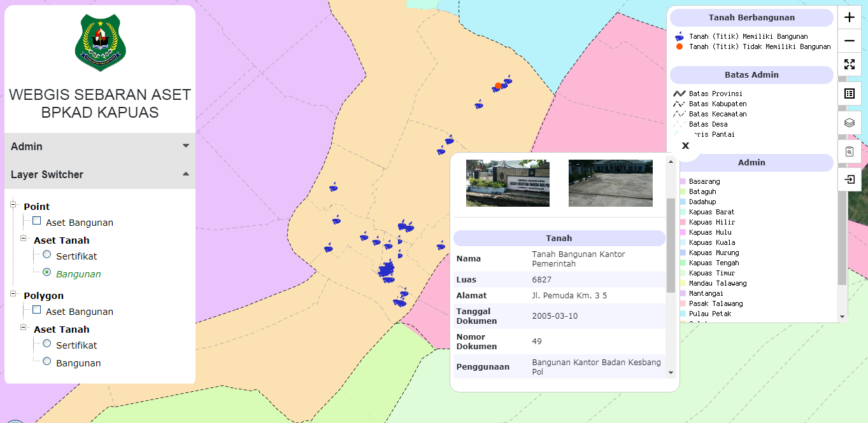Close the legend panel with the X
The width and height of the screenshot is (868, 423).
point(685,145)
